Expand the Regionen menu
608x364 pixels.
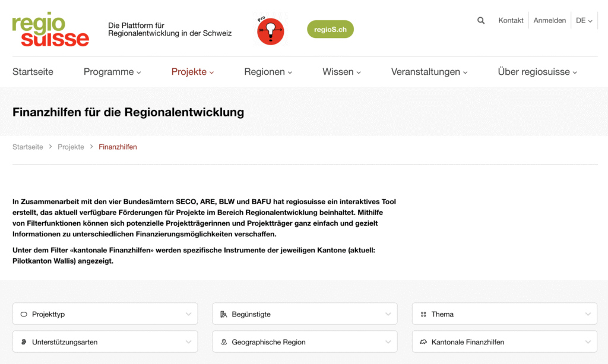pos(268,72)
